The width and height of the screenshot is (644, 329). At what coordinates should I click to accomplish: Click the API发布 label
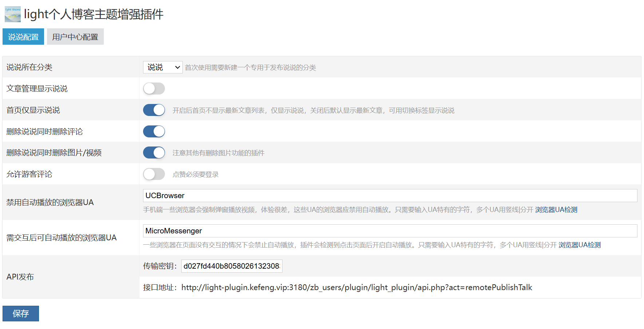[x=20, y=277]
